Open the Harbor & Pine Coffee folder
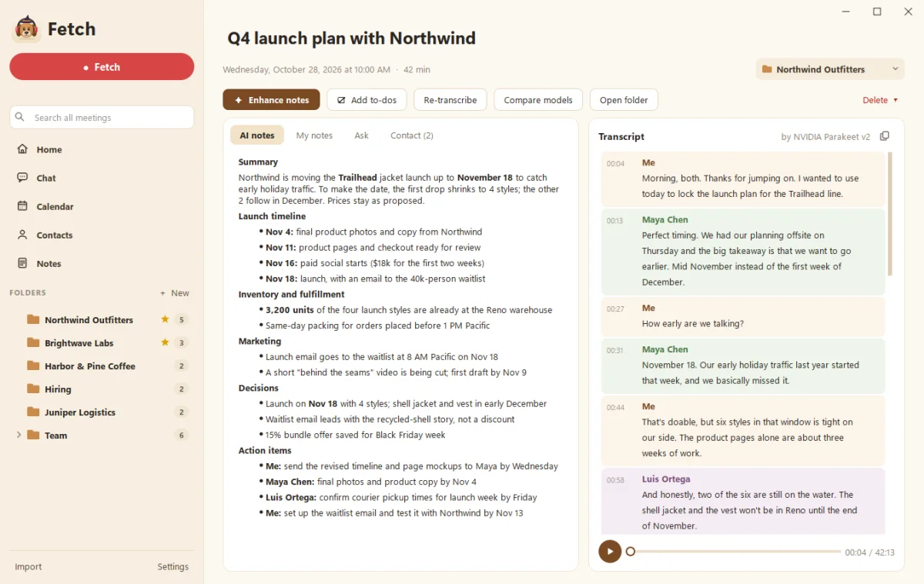 pos(102,365)
